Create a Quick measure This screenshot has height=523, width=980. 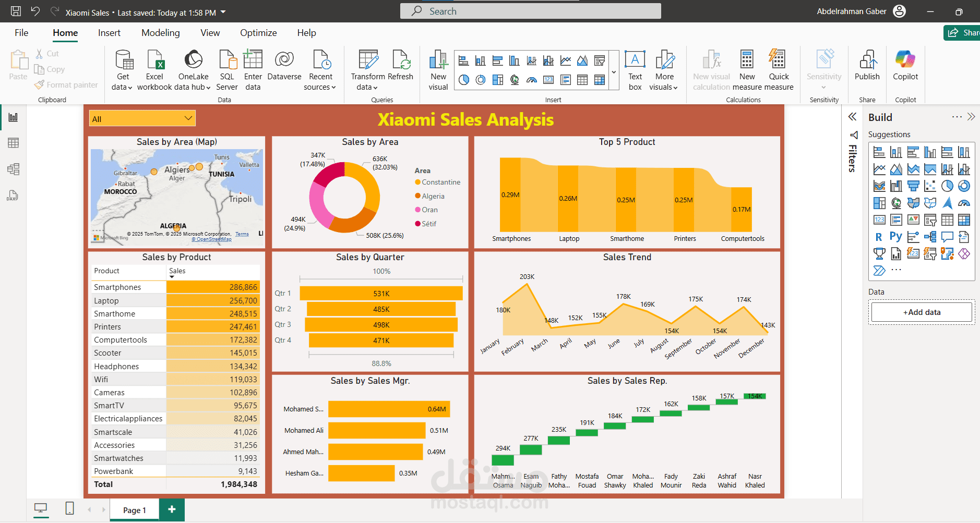pos(779,70)
